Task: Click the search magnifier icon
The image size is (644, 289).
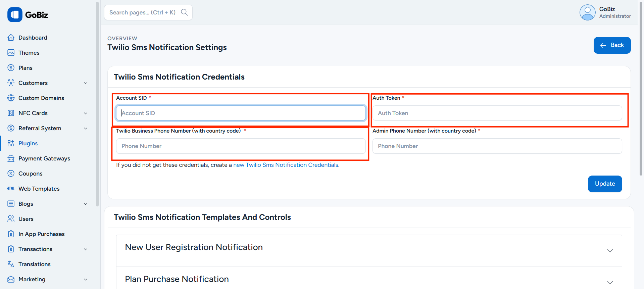Action: pos(184,12)
